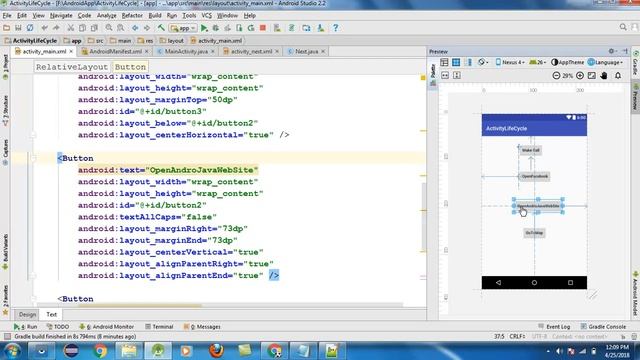Screen dimensions: 640x360
Task: Click the Zoom to Fit preview icon
Action: click(x=591, y=76)
